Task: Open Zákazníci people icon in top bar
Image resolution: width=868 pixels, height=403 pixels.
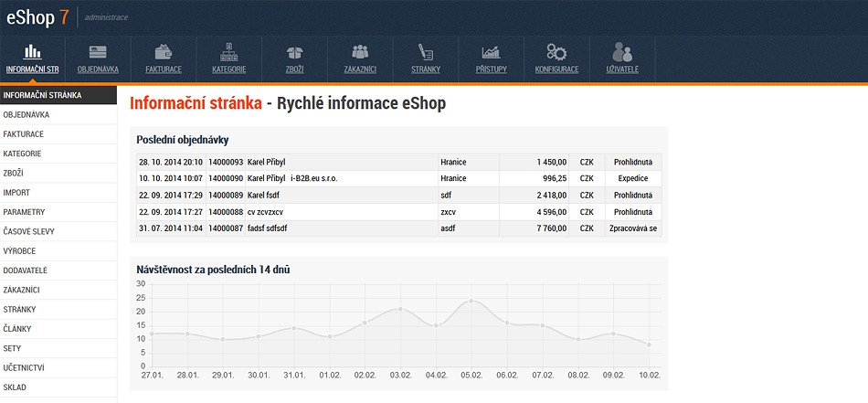Action: pos(360,52)
